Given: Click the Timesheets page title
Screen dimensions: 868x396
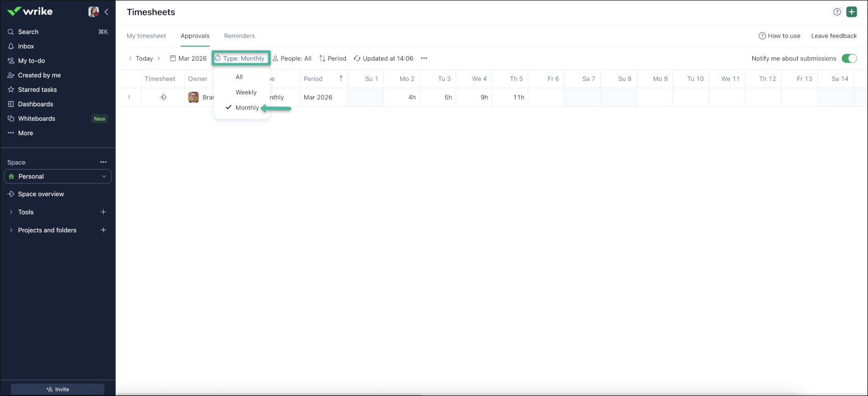Looking at the screenshot, I should [x=151, y=12].
